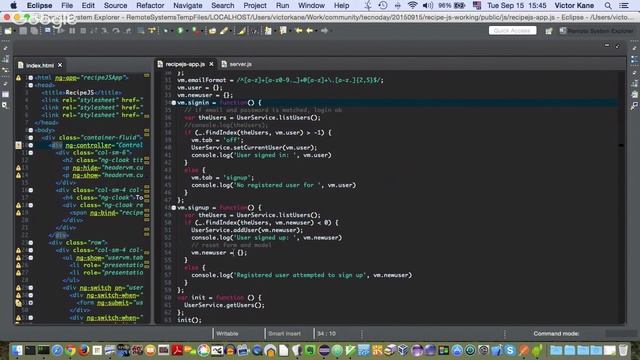
Task: Click the vm.emailFormat code line
Action: coord(280,80)
